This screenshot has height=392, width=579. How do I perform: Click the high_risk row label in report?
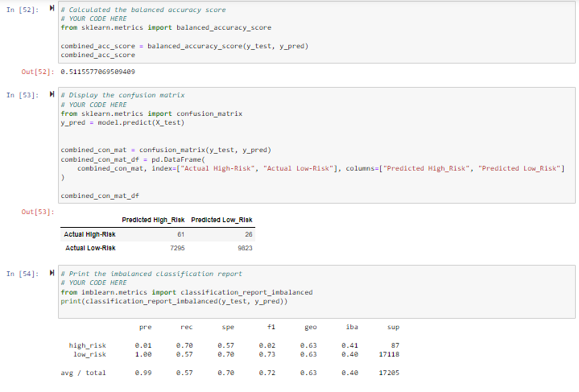(x=88, y=345)
